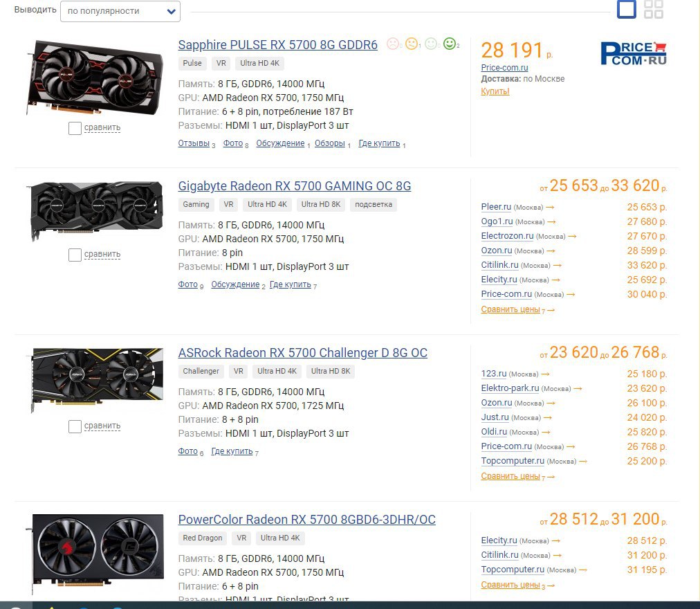The width and height of the screenshot is (700, 609).
Task: Open Gigabyte Radeon RX 5700 GAMING OC 8G title
Action: [295, 186]
